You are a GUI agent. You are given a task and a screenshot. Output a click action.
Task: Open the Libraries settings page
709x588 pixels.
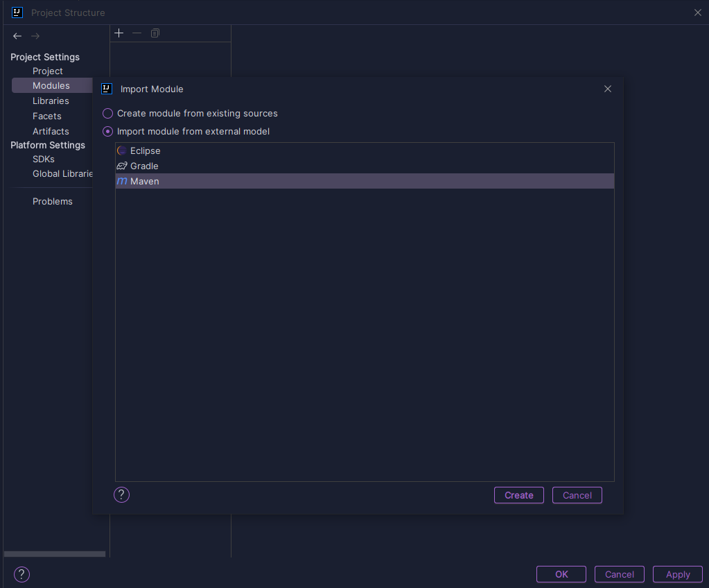pos(51,101)
